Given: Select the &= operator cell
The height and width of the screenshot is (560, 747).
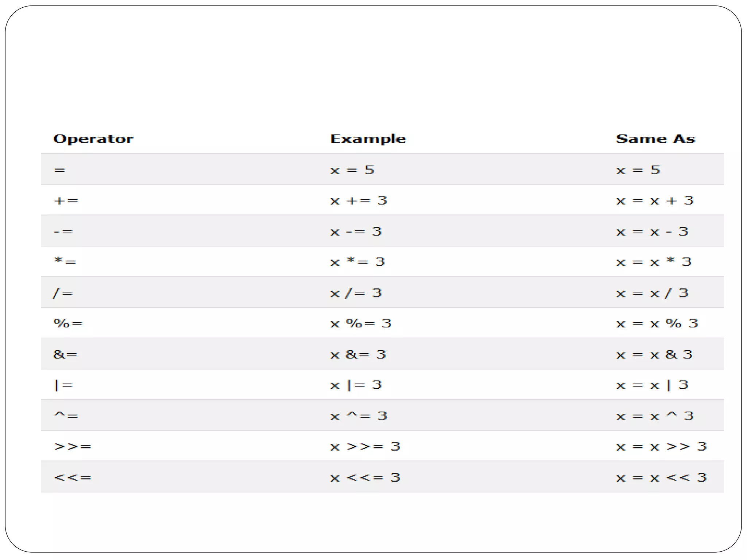Looking at the screenshot, I should (65, 354).
